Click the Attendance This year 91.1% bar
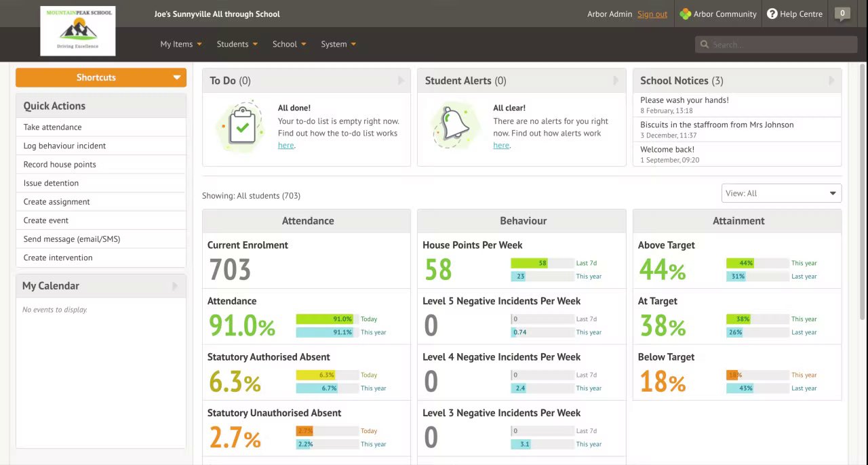The image size is (868, 465). 327,333
